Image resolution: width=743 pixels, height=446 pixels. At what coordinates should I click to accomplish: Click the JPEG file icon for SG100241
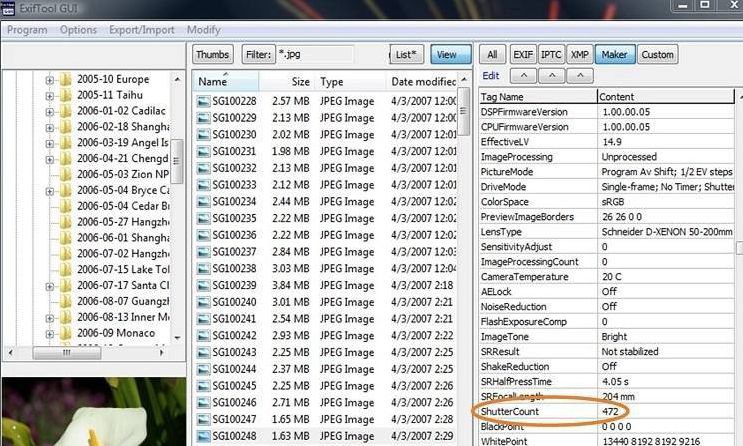pyautogui.click(x=203, y=319)
